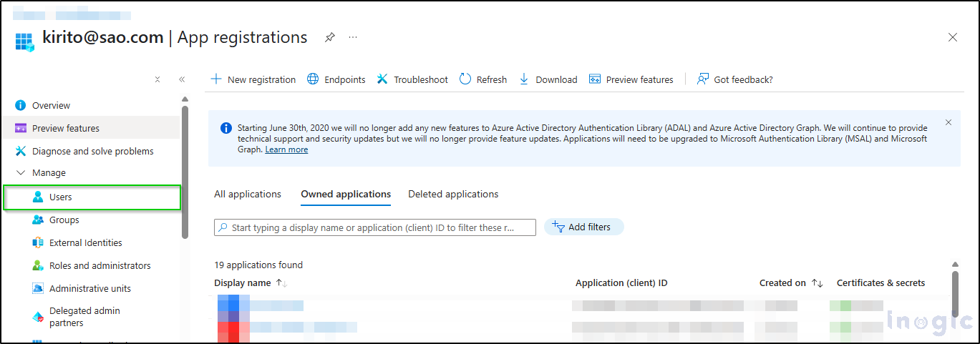Dismiss the ADAL notification banner
Screen dimensions: 980x344
click(949, 122)
